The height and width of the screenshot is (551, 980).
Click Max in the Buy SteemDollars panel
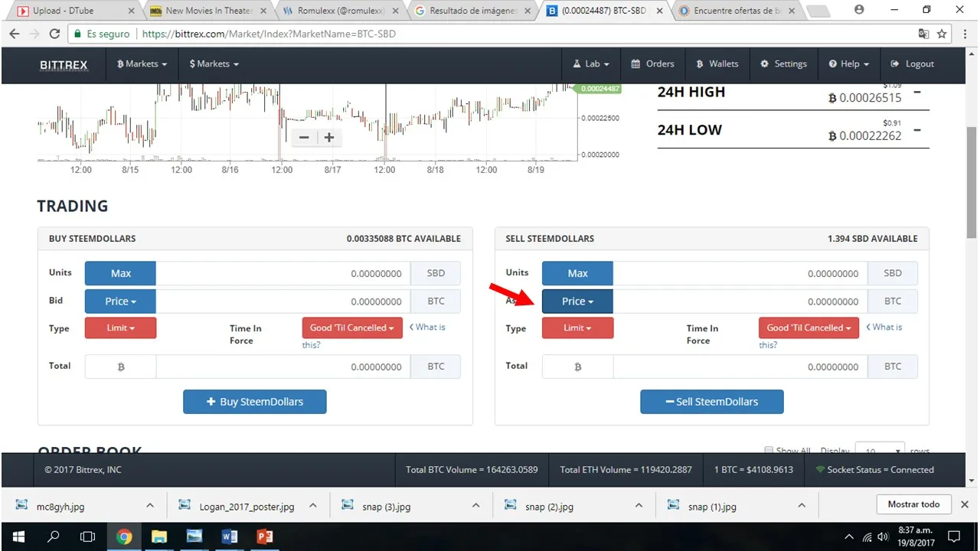120,273
